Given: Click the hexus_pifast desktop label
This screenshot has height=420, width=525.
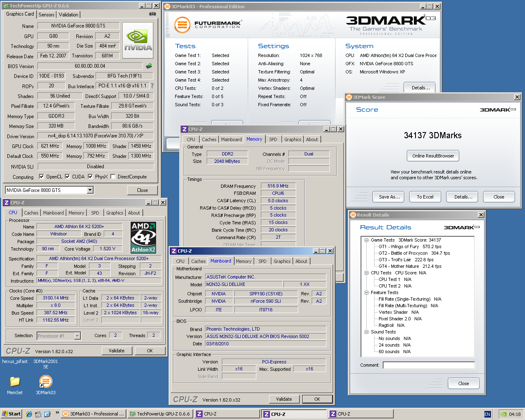Looking at the screenshot, I should click(x=15, y=362).
